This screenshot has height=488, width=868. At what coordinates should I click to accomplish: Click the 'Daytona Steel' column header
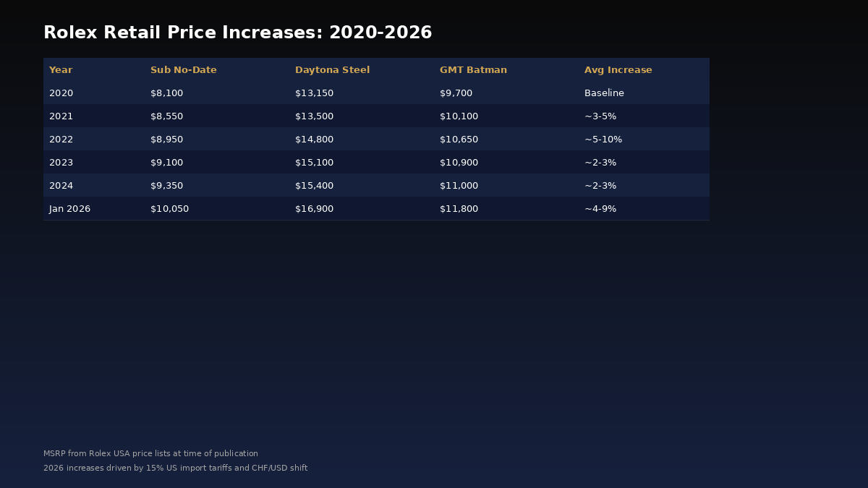(x=332, y=70)
